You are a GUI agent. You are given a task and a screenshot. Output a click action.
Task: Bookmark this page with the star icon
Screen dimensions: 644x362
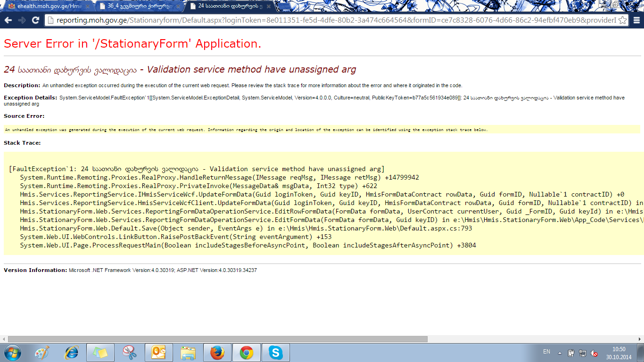pyautogui.click(x=622, y=20)
